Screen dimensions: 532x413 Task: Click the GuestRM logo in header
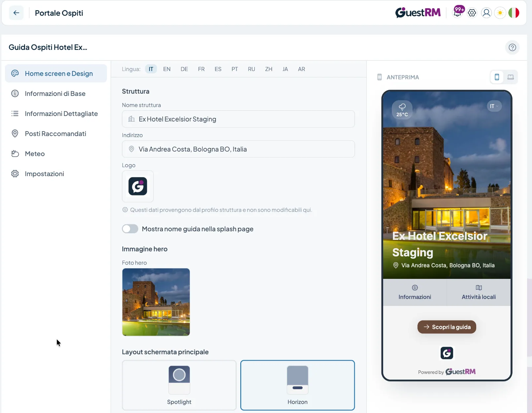tap(418, 13)
